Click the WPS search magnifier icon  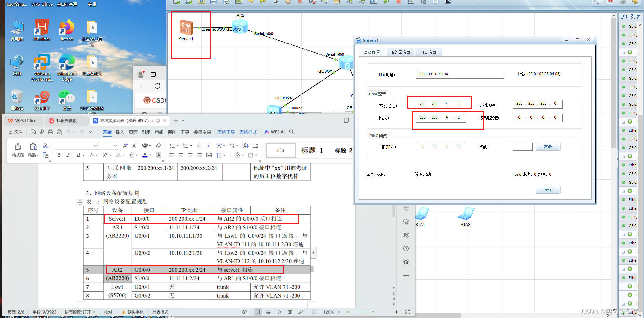tap(292, 132)
